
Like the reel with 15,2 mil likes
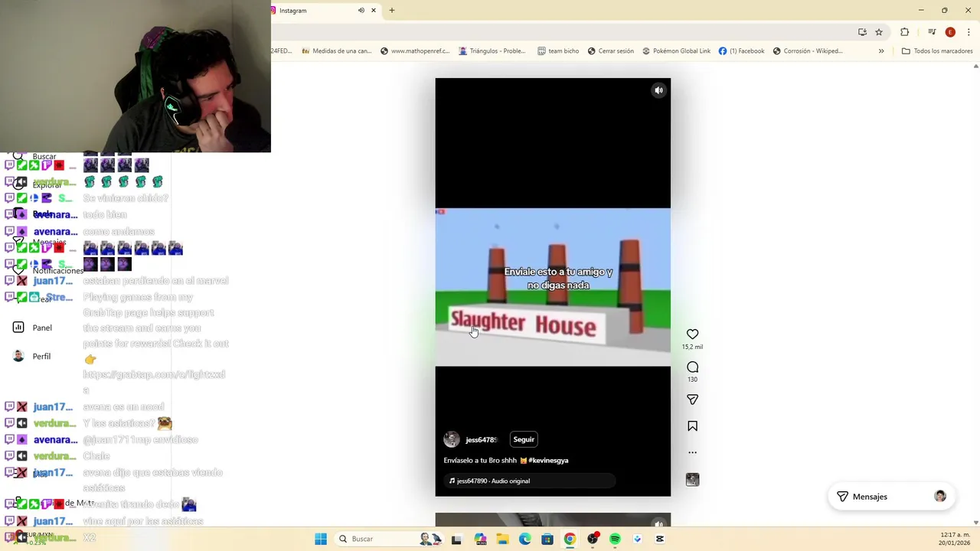click(x=692, y=334)
